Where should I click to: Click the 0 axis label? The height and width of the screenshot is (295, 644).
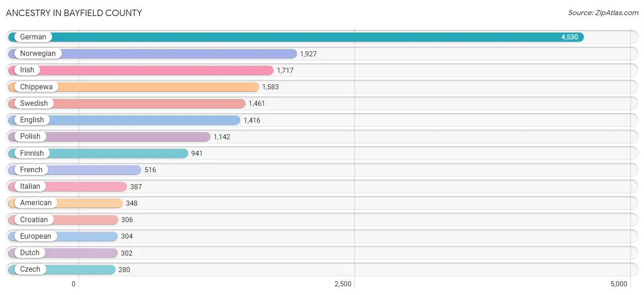coord(73,284)
